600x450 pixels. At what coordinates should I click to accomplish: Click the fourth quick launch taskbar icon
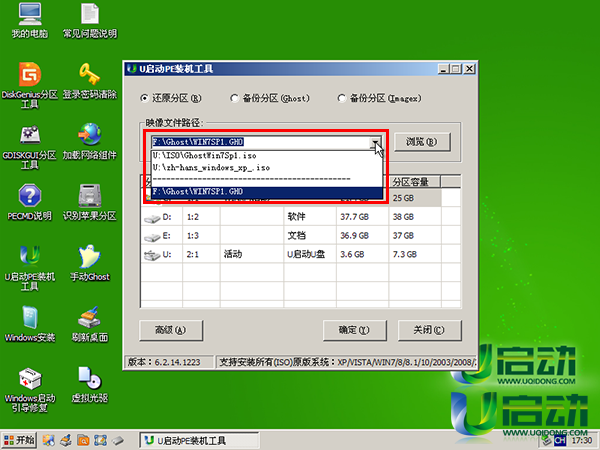[x=100, y=440]
